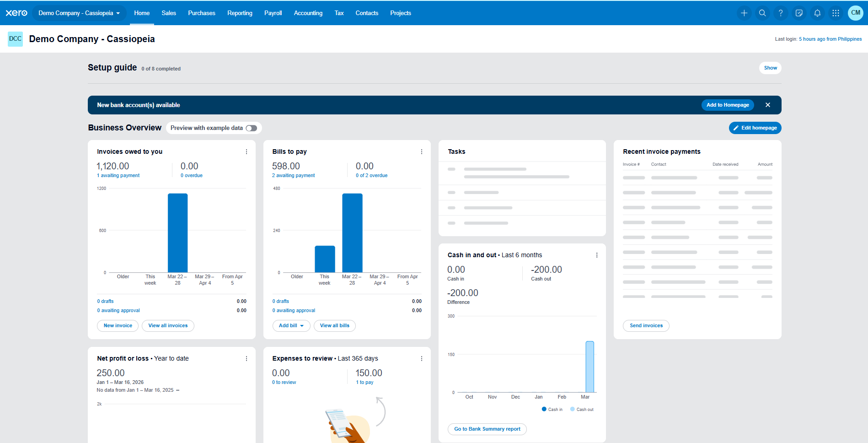Show the Setup guide
This screenshot has width=868, height=443.
(x=770, y=68)
